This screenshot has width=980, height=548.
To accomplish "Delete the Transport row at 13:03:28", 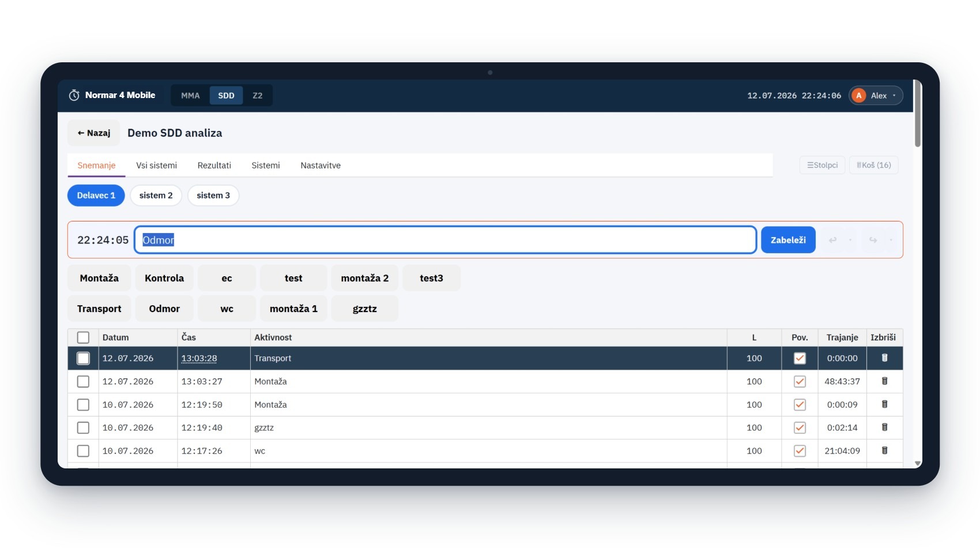I will pos(884,358).
